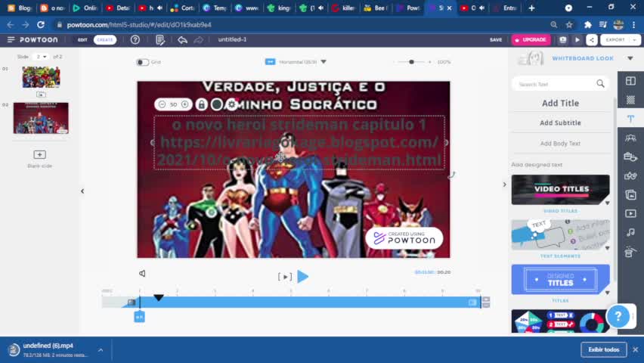
Task: Open the help question-mark icon in toolbar
Action: coord(135,40)
